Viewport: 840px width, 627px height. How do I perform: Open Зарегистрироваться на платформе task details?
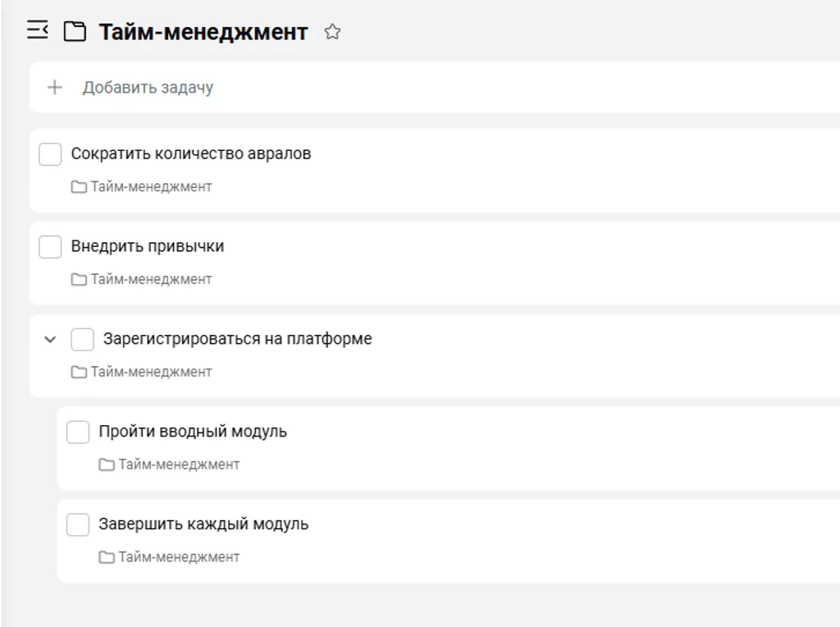(237, 339)
